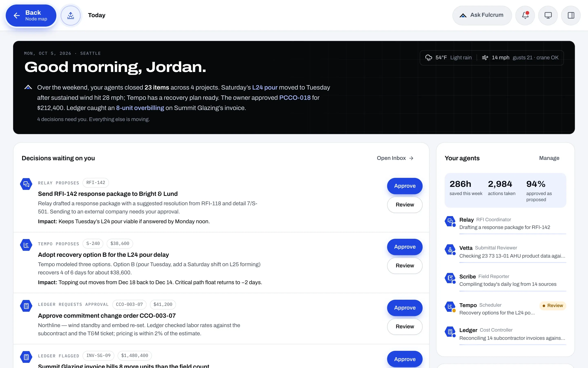This screenshot has width=588, height=368.
Task: Click the RFI-142 tag chip
Action: coord(96,183)
